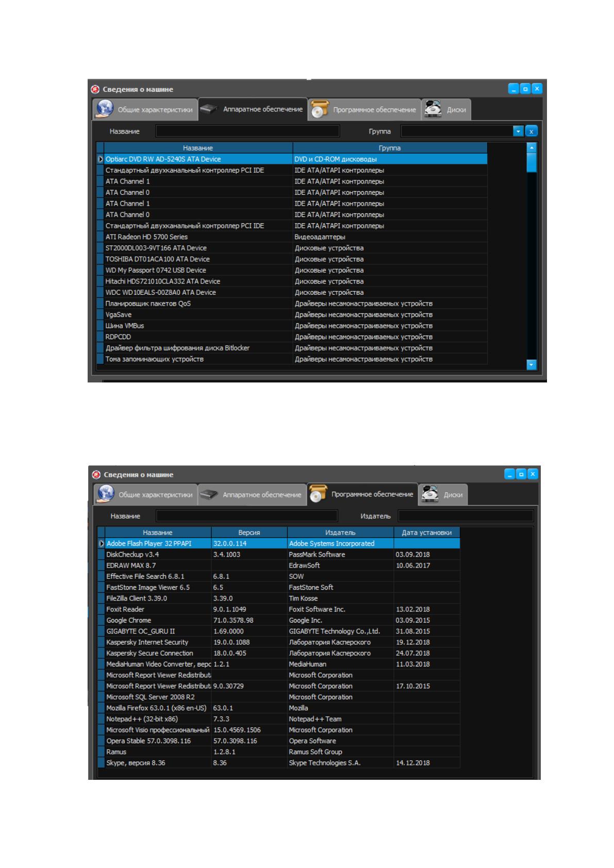Clear the Группа filter with the x button

coord(532,131)
